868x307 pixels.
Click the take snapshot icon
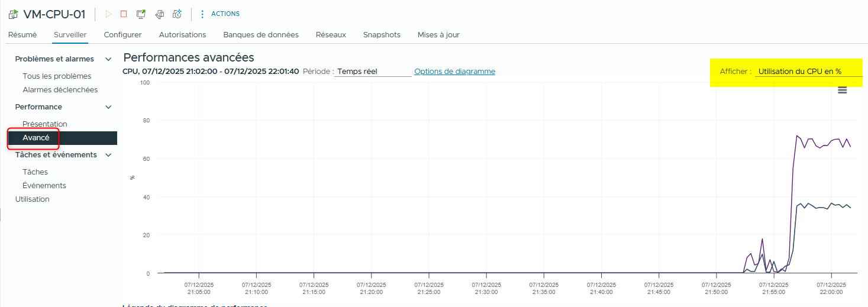[177, 14]
